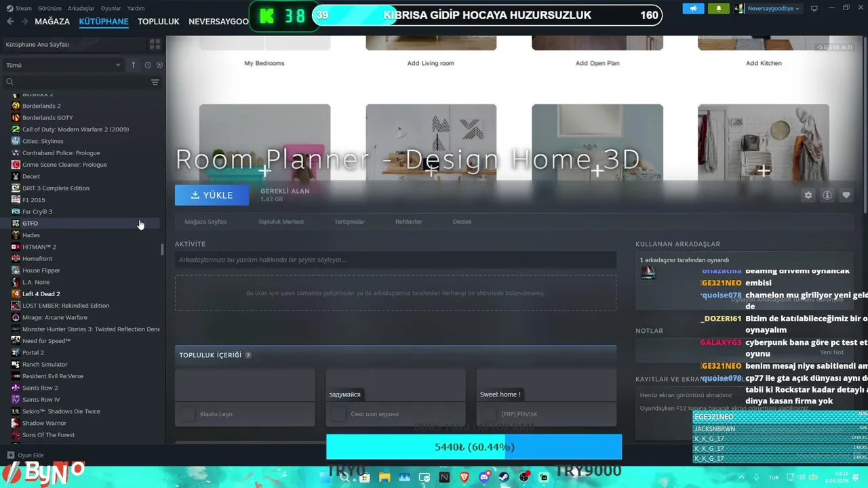The image size is (868, 488).
Task: Click the library list scrollbar thumb
Action: pos(162,249)
